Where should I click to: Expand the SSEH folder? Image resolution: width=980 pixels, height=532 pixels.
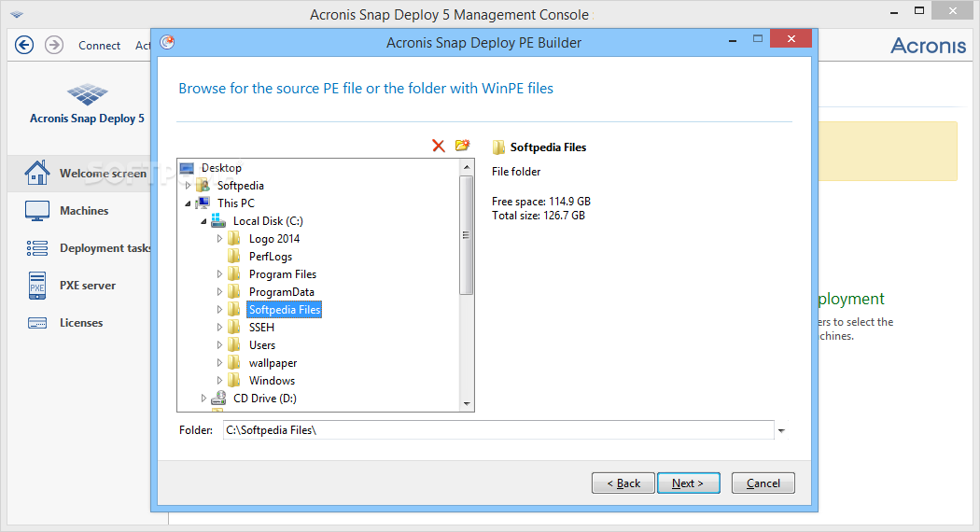point(219,328)
